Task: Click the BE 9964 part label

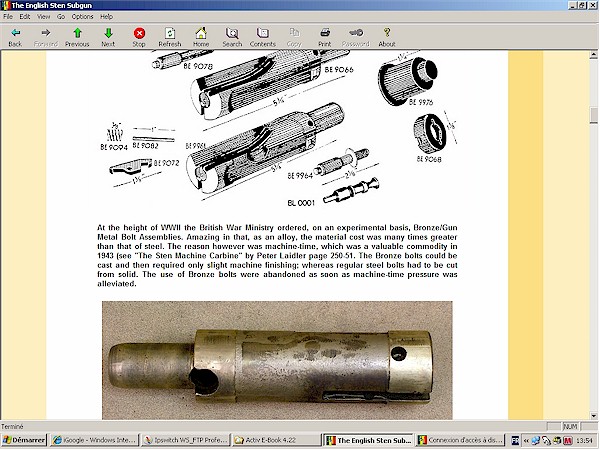Action: (x=300, y=176)
